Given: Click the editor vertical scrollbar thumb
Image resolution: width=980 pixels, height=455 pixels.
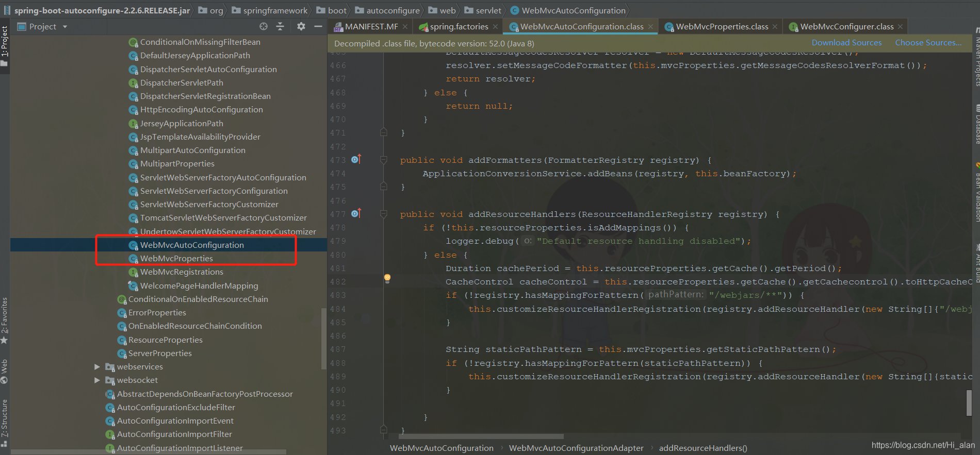Looking at the screenshot, I should (x=969, y=402).
